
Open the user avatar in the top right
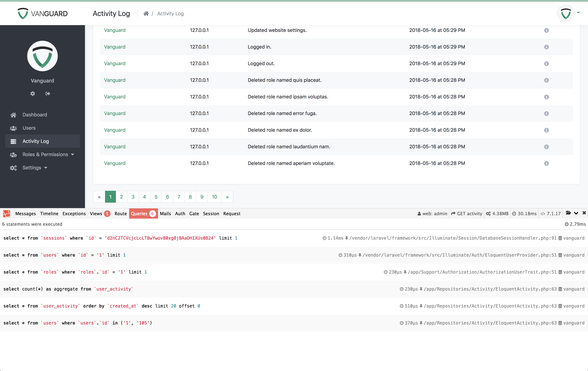pos(566,13)
